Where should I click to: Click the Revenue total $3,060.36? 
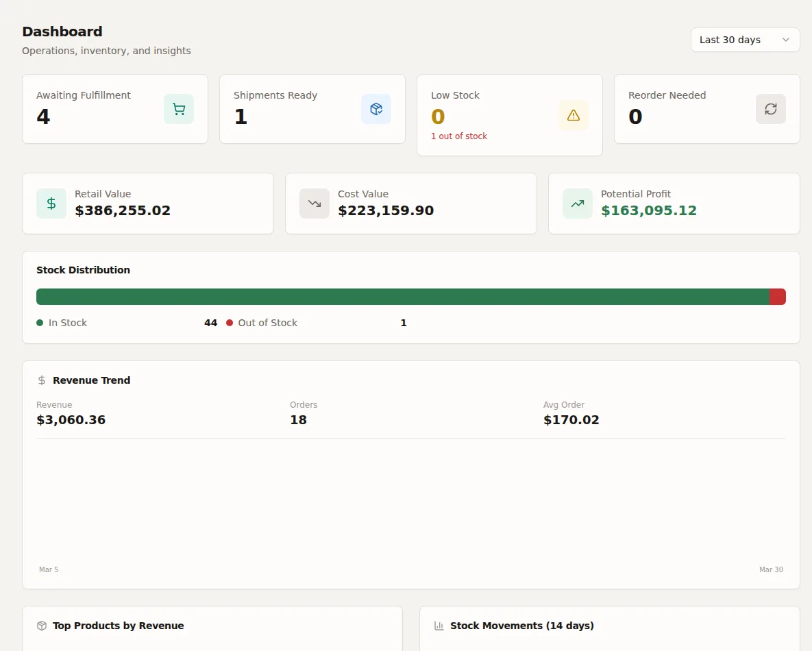[x=71, y=419]
